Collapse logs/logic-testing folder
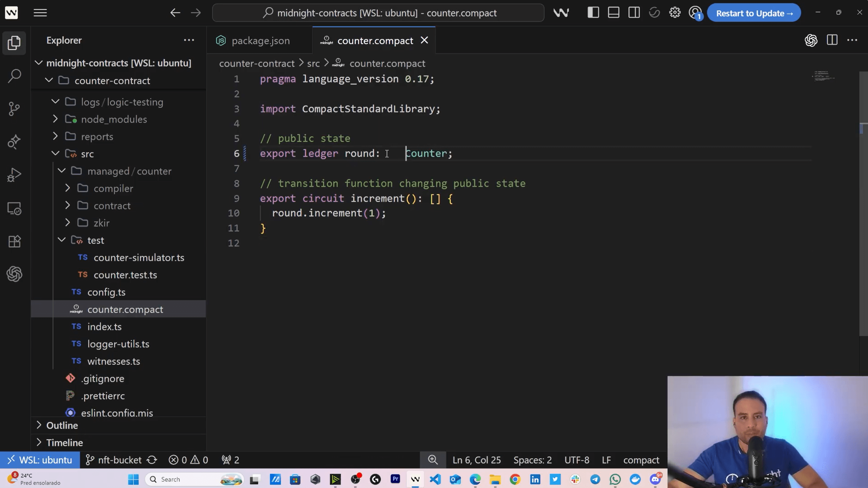The height and width of the screenshot is (488, 868). (x=56, y=102)
